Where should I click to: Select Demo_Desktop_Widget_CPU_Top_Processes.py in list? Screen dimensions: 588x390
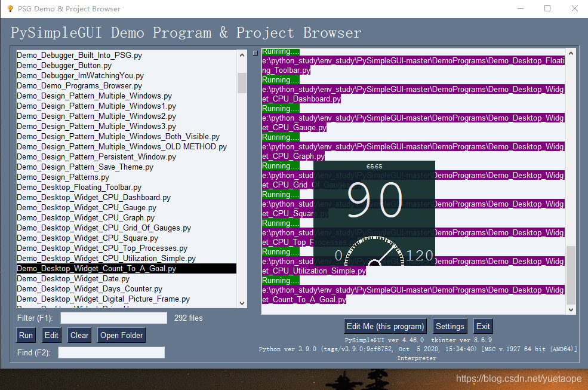tap(127, 248)
